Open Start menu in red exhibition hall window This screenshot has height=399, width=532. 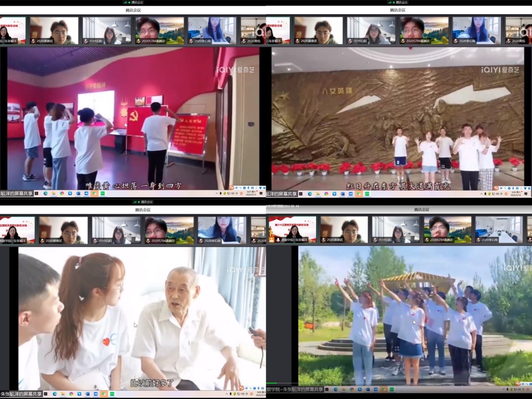click(36, 193)
